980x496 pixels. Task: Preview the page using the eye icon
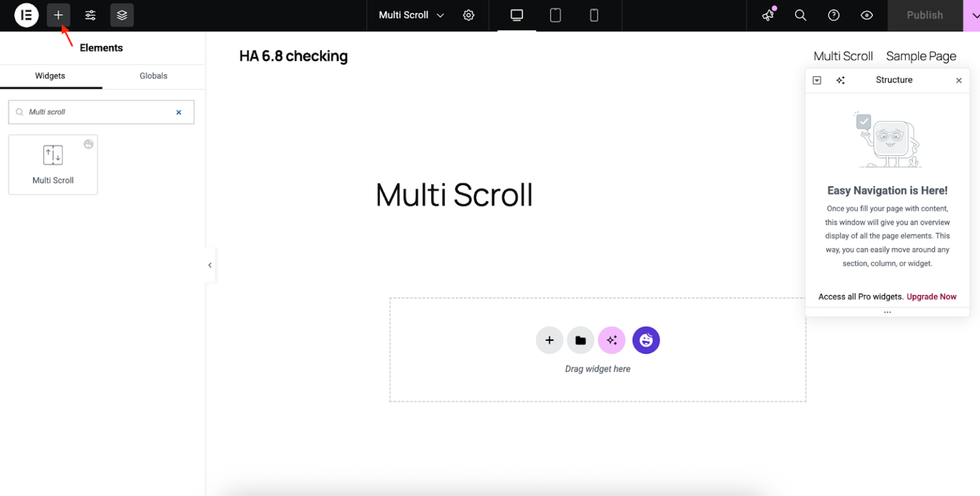[866, 15]
